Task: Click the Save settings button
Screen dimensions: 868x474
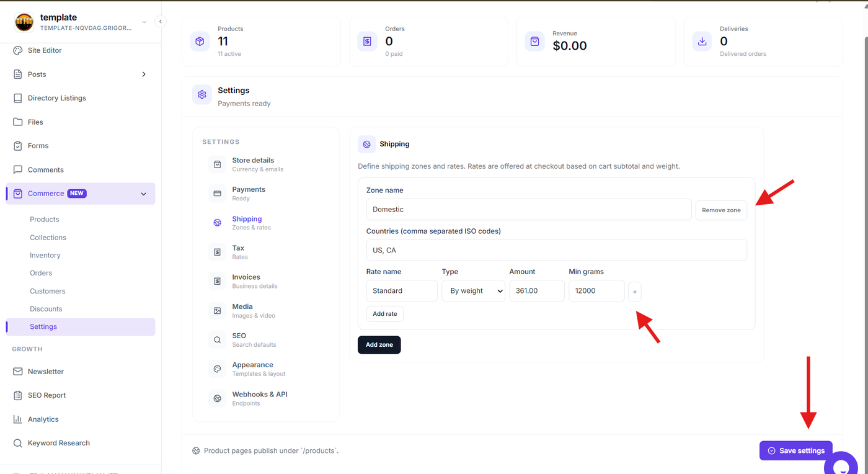Action: 796,451
